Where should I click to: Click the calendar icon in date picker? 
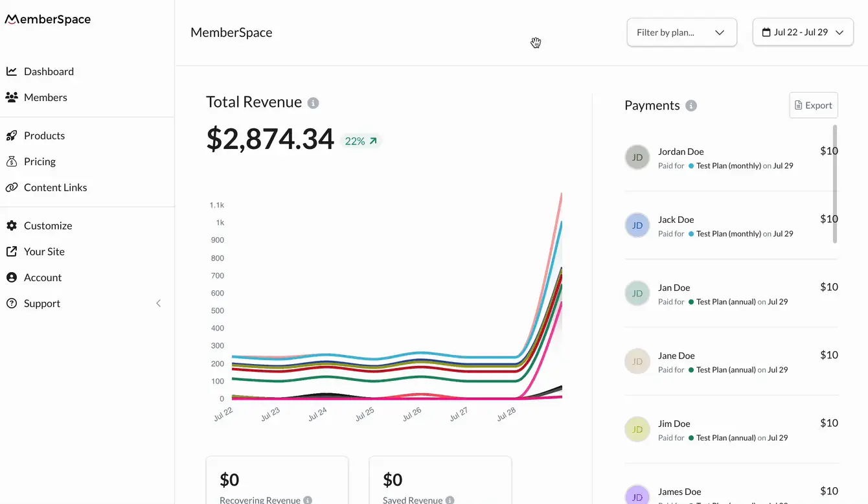tap(766, 32)
